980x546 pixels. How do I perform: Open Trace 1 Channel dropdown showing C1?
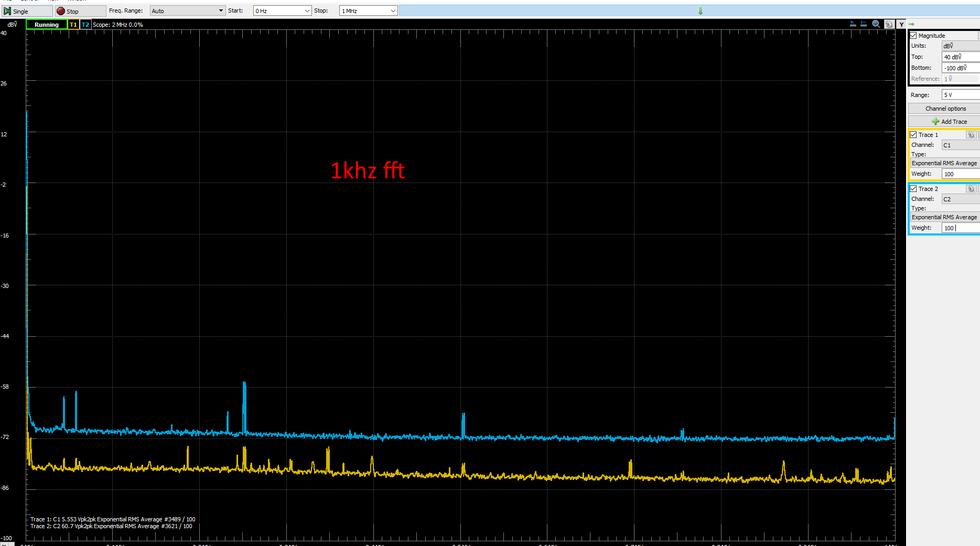(961, 145)
